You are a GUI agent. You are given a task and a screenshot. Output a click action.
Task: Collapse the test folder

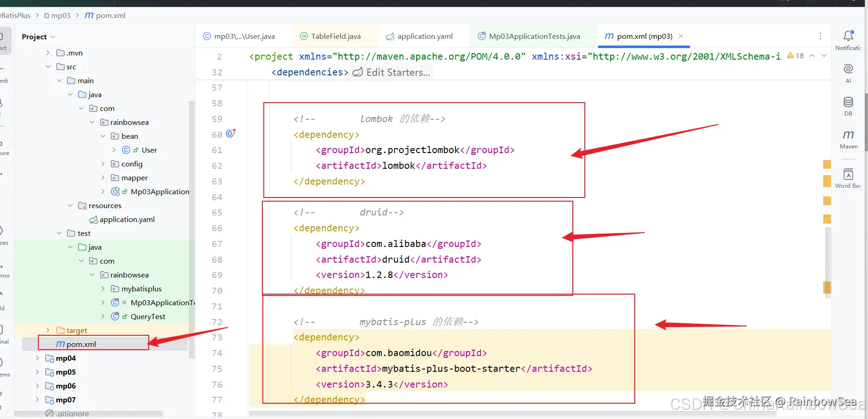[x=59, y=233]
